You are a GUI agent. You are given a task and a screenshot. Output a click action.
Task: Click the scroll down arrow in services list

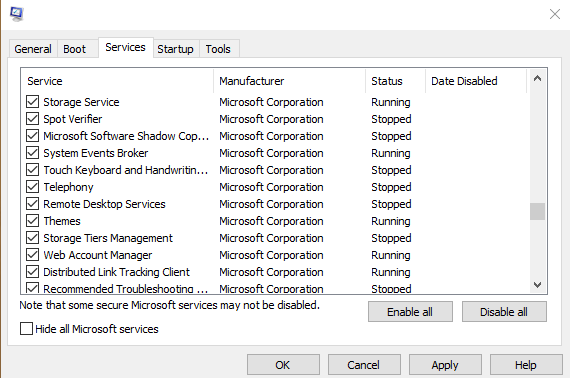tap(537, 285)
